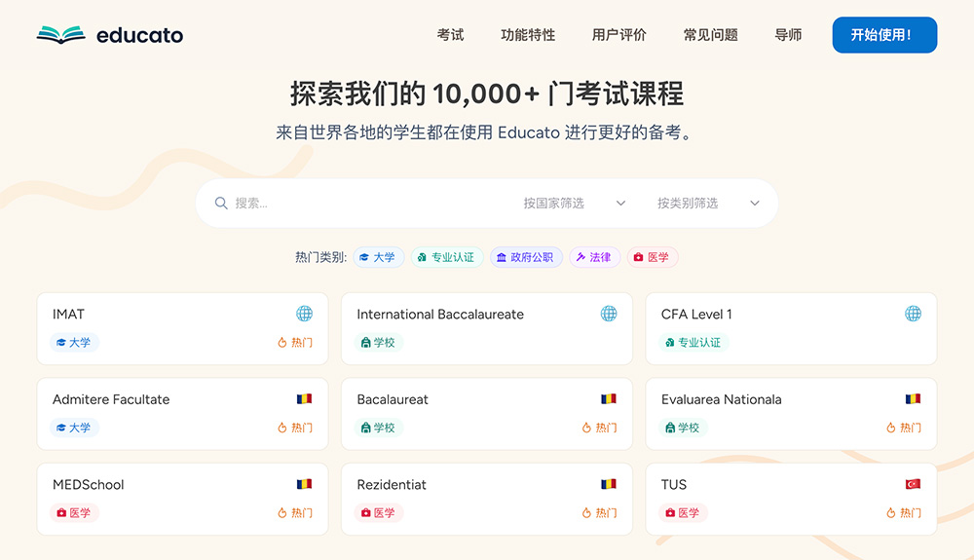Click the 热门 flame badge on IMAT card
This screenshot has height=560, width=974.
pos(295,342)
